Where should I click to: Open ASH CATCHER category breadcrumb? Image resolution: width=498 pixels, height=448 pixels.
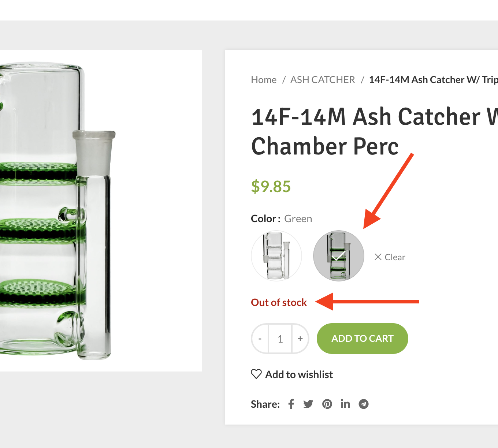click(323, 80)
